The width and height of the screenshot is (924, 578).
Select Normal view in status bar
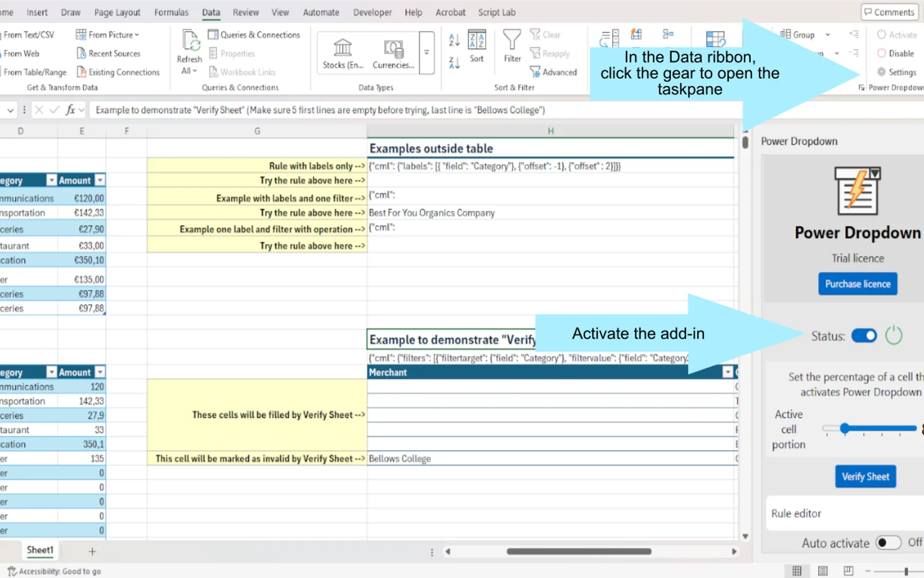click(797, 571)
